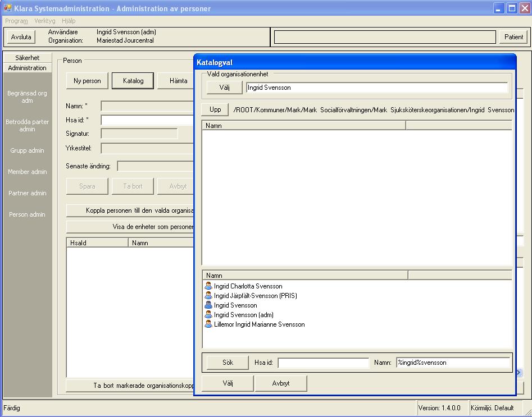This screenshot has height=417, width=532.
Task: Click the Körmiljö: Default status bar entry
Action: coord(495,408)
